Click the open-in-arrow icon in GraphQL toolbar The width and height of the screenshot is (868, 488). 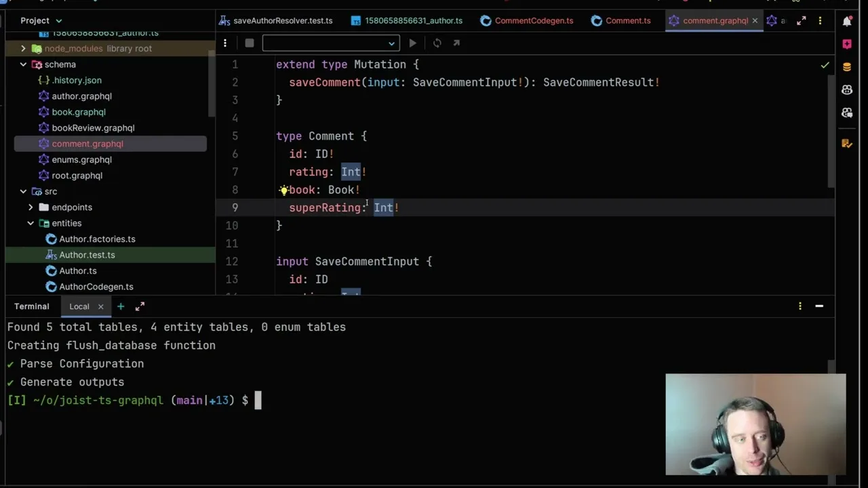[x=456, y=43]
